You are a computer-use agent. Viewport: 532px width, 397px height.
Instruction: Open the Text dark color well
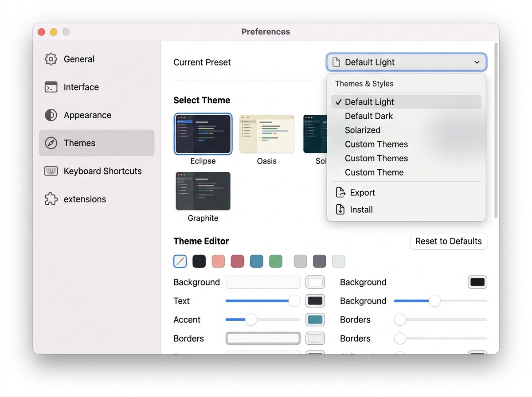[x=315, y=301]
